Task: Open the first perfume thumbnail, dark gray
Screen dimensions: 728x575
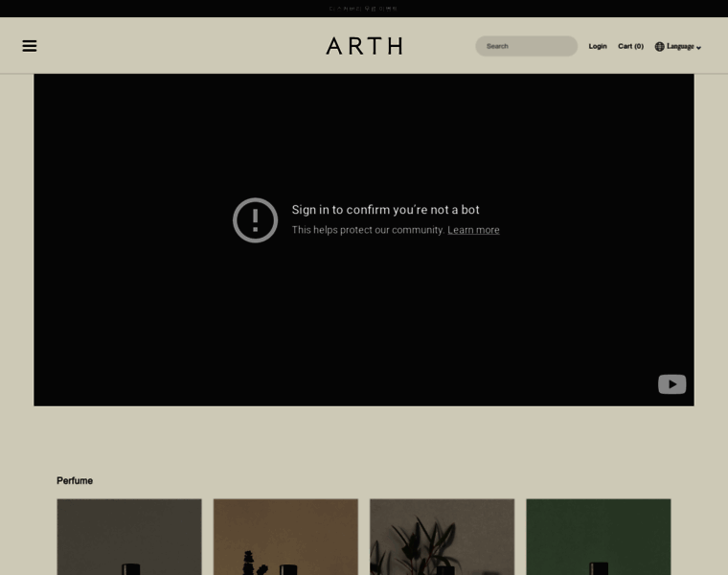Action: pos(129,537)
